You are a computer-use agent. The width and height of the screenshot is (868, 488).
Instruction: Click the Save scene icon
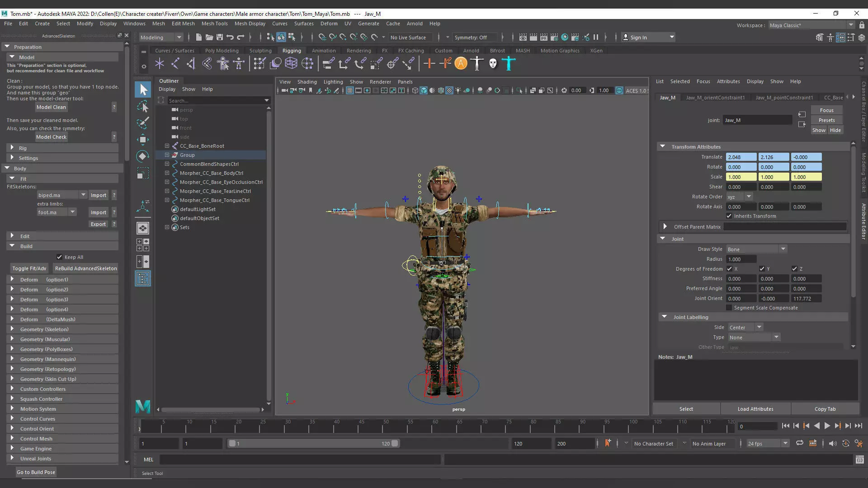220,38
